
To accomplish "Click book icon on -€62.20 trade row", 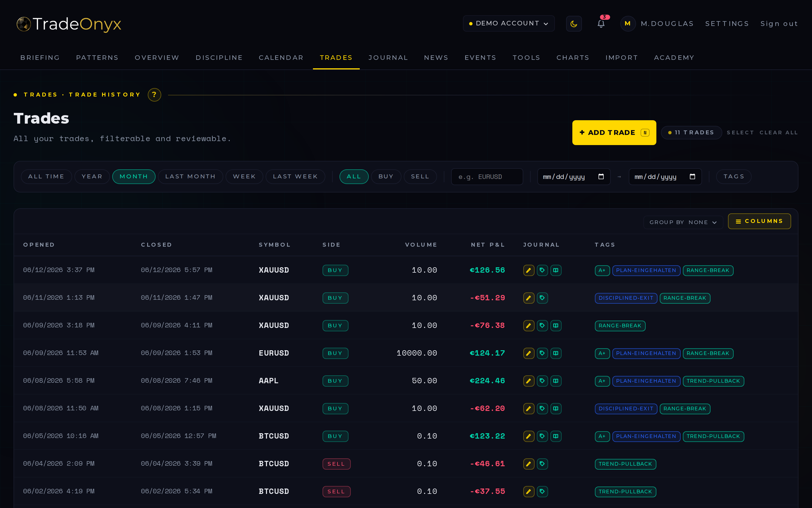I will coord(556,409).
